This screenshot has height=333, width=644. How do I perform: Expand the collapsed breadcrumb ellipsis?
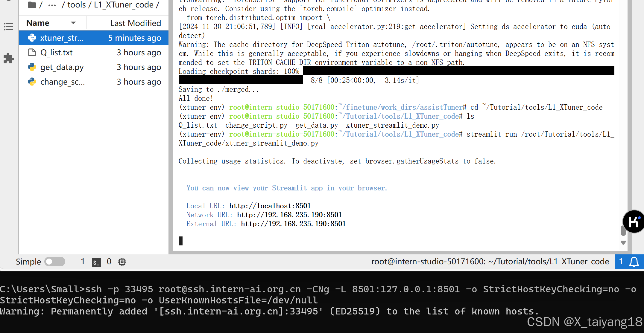click(52, 5)
